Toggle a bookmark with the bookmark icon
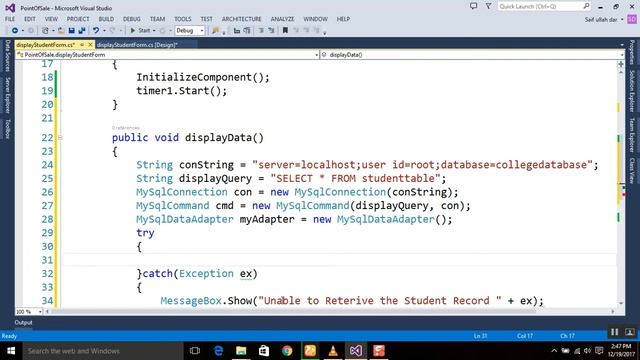This screenshot has width=640, height=360. (x=285, y=31)
